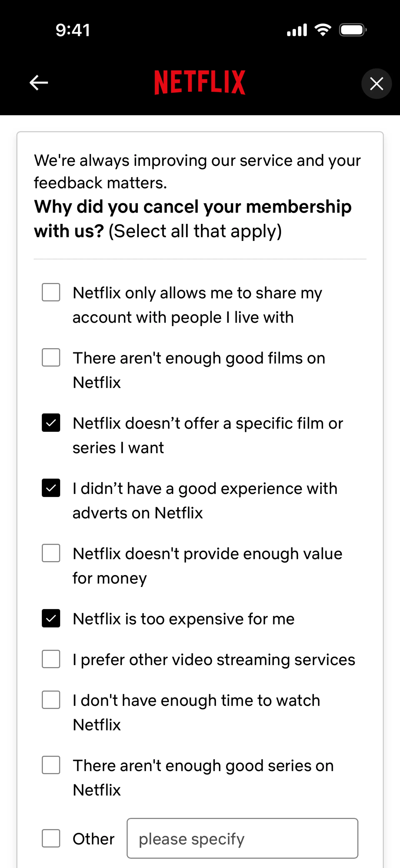Screen dimensions: 400x868
Task: Tick not enough value for money
Action: click(x=51, y=553)
